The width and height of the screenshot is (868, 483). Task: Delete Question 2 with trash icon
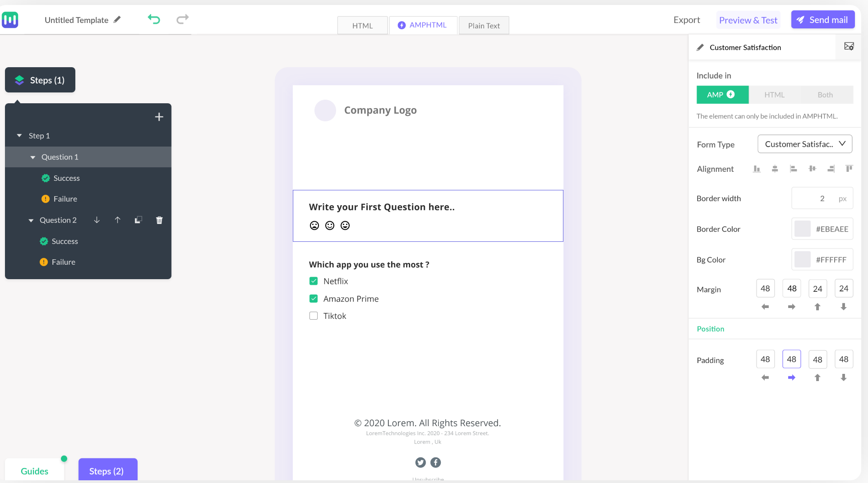click(x=159, y=220)
